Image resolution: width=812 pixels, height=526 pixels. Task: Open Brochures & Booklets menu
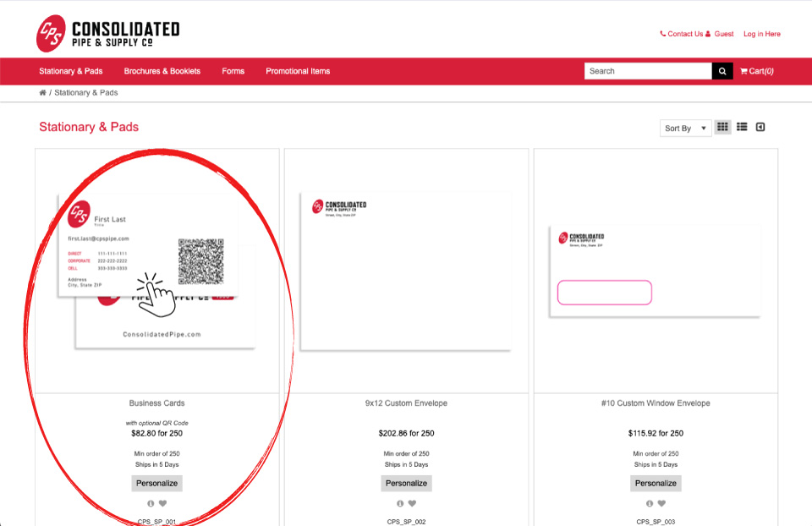(x=162, y=72)
